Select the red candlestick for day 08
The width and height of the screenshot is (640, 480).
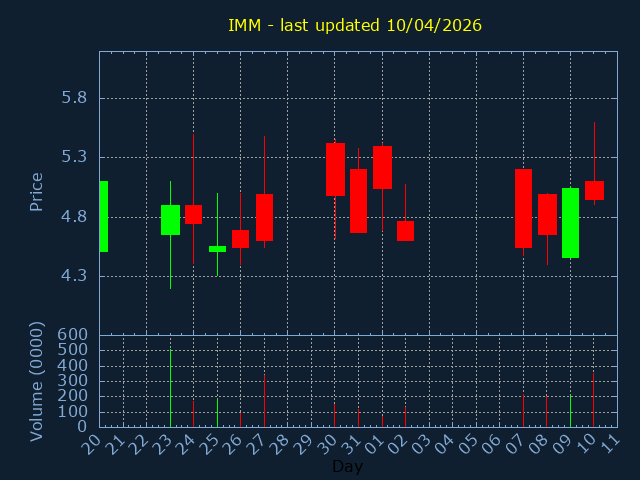pyautogui.click(x=547, y=214)
